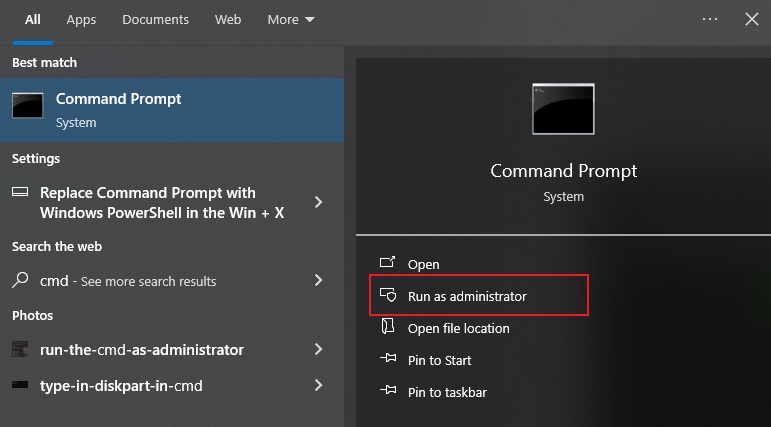Click the large Command Prompt preview icon
771x427 pixels.
[563, 109]
